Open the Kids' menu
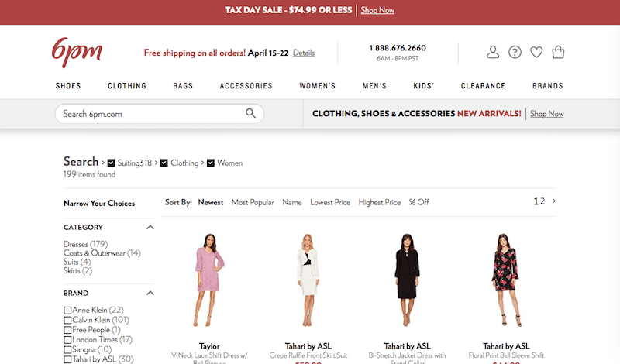Image resolution: width=620 pixels, height=364 pixels. coord(423,86)
